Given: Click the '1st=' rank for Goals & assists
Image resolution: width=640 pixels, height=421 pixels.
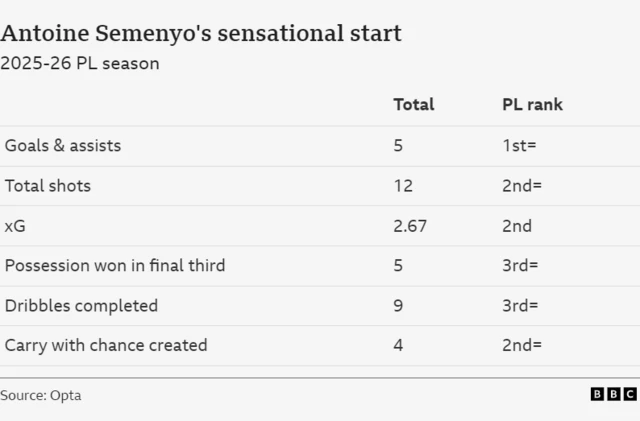Looking at the screenshot, I should [519, 145].
